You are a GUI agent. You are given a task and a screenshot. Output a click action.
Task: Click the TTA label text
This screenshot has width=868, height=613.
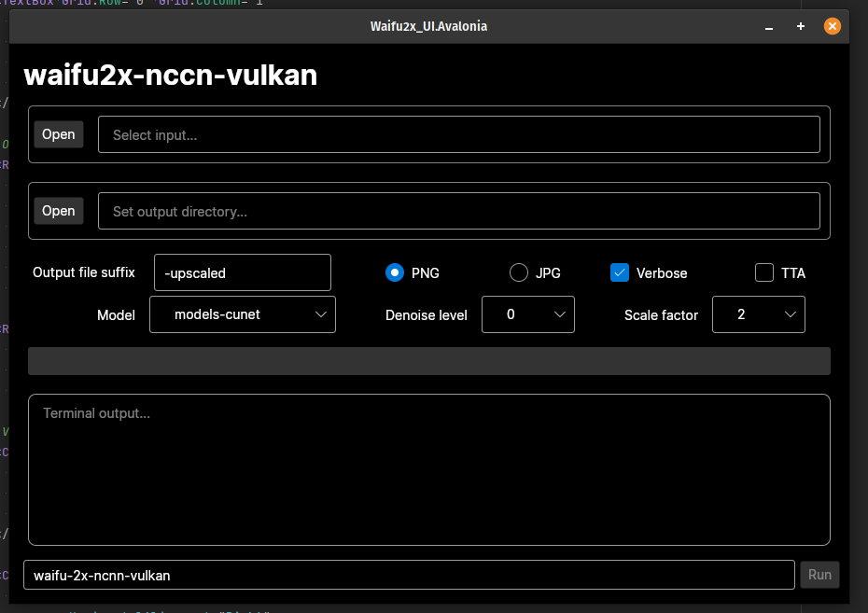pyautogui.click(x=793, y=272)
